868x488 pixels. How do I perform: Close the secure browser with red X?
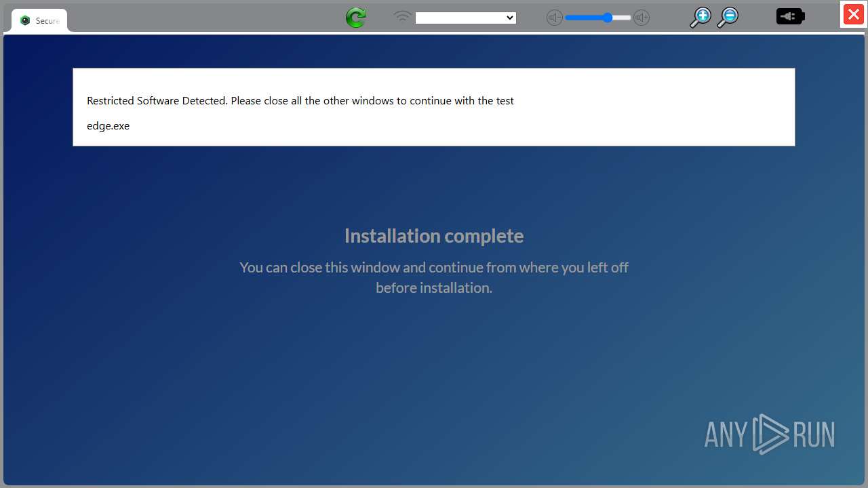pos(854,14)
